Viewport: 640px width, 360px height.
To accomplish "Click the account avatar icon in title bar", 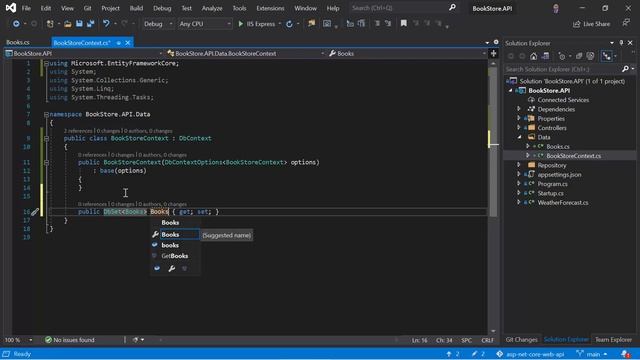I will point(556,8).
